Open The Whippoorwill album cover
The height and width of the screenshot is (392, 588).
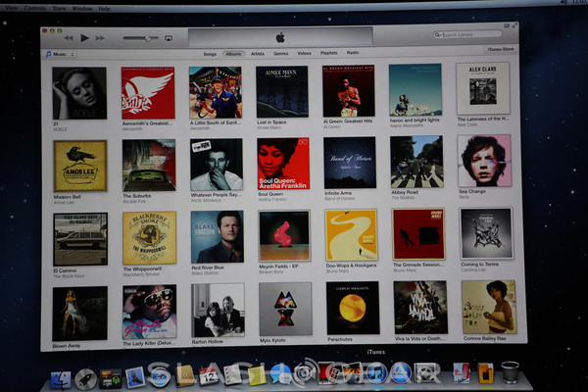(149, 238)
